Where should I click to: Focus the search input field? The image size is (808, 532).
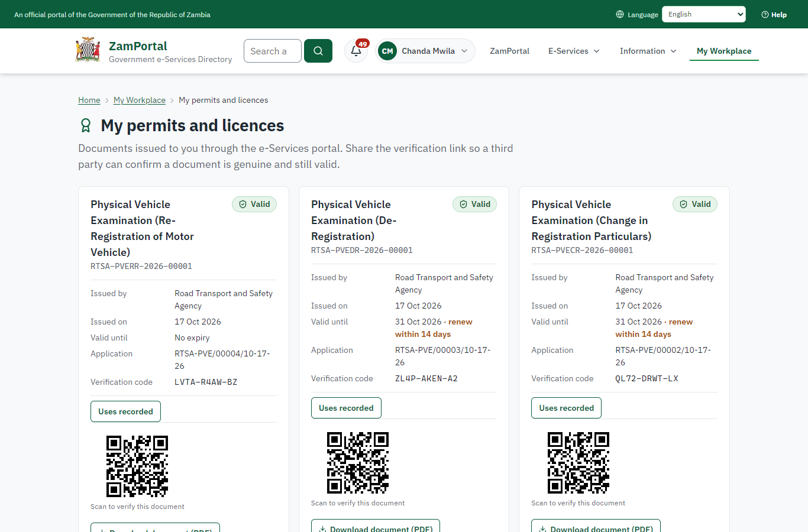coord(273,51)
